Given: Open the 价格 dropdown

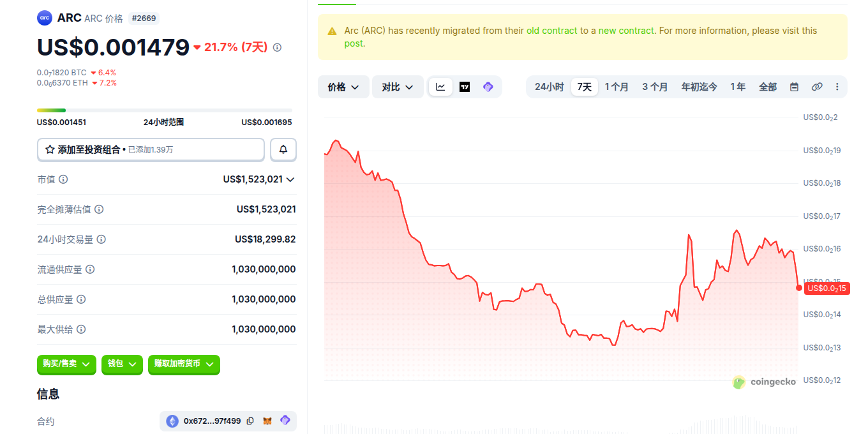Looking at the screenshot, I should tap(343, 87).
